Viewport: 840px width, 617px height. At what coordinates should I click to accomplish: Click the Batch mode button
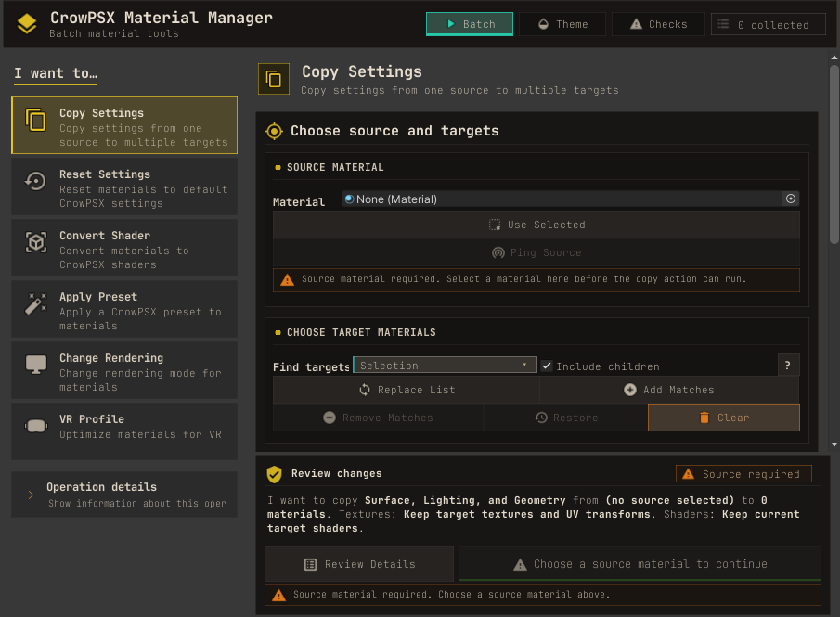tap(470, 24)
